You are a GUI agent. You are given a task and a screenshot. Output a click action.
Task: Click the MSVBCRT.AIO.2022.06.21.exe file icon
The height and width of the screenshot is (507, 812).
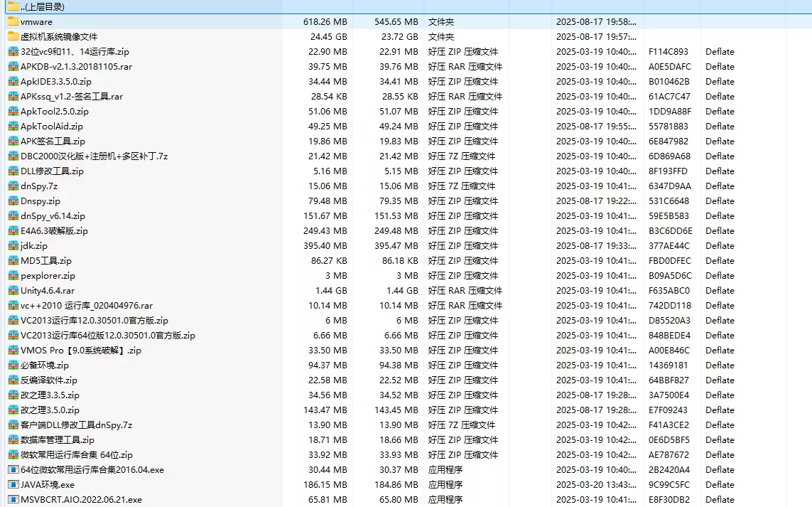pyautogui.click(x=13, y=500)
